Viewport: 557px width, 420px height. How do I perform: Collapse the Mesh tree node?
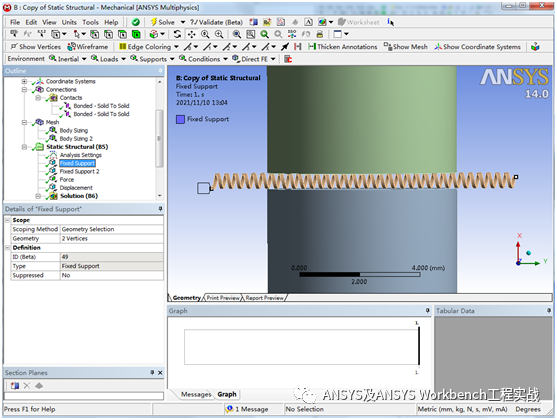click(24, 122)
